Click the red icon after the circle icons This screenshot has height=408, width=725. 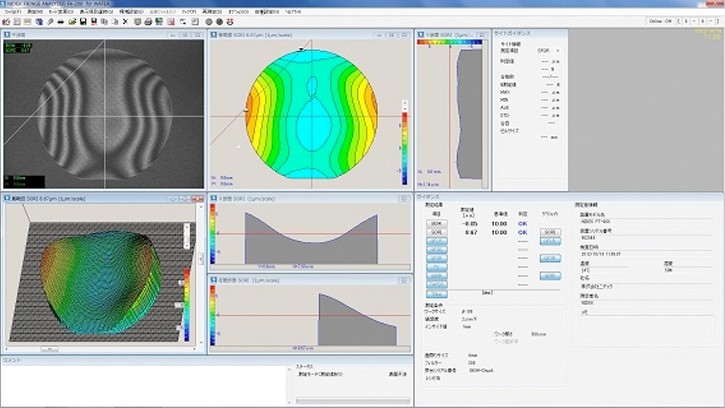(x=230, y=22)
